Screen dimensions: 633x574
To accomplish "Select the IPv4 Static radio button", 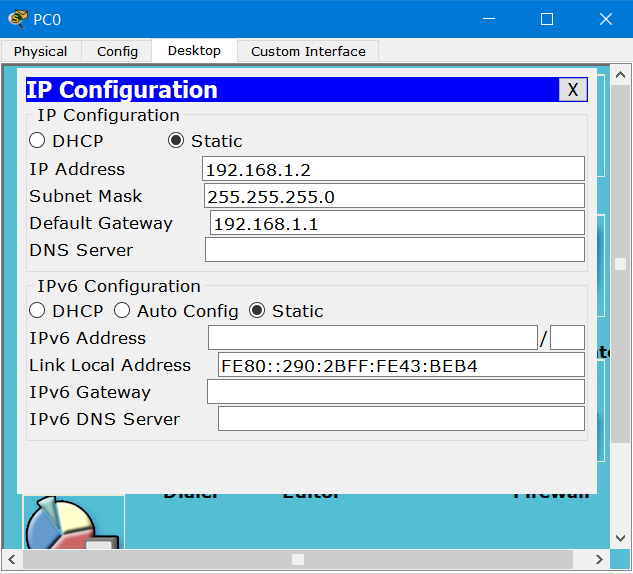I will [x=176, y=140].
